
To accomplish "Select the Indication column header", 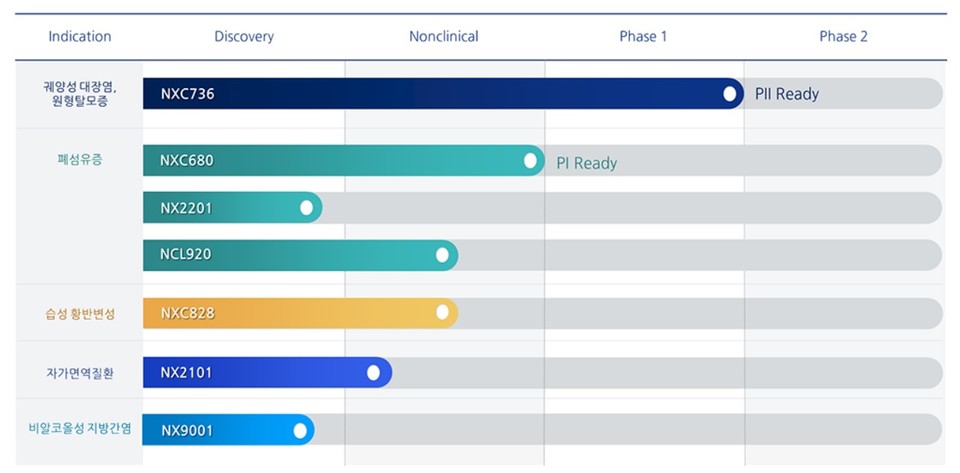I will click(80, 37).
